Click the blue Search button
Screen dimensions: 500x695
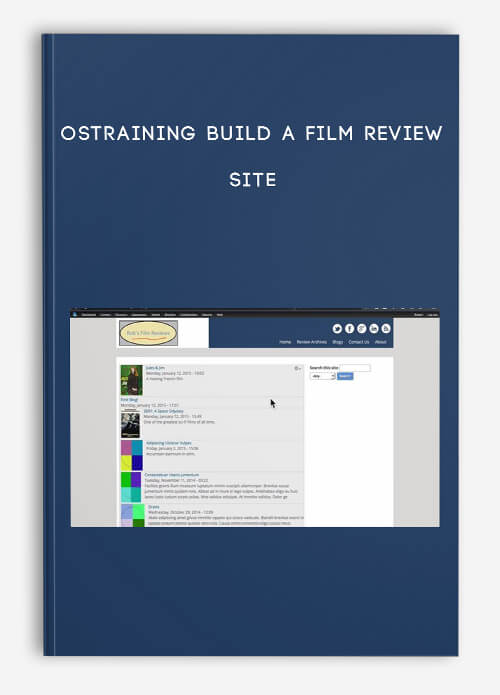point(345,376)
